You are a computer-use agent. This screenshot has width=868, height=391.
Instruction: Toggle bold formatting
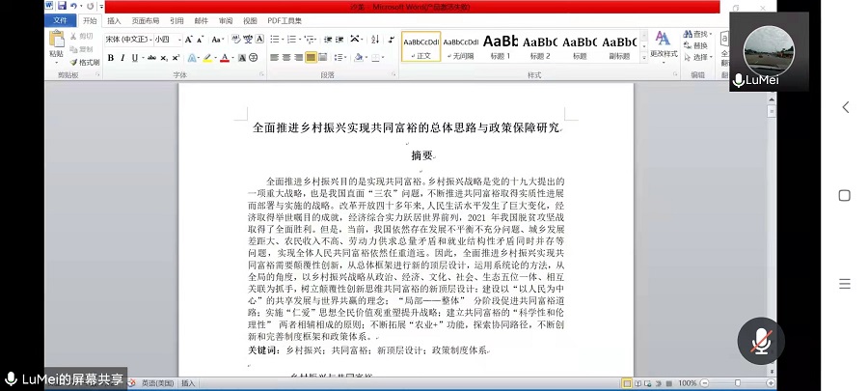(110, 58)
